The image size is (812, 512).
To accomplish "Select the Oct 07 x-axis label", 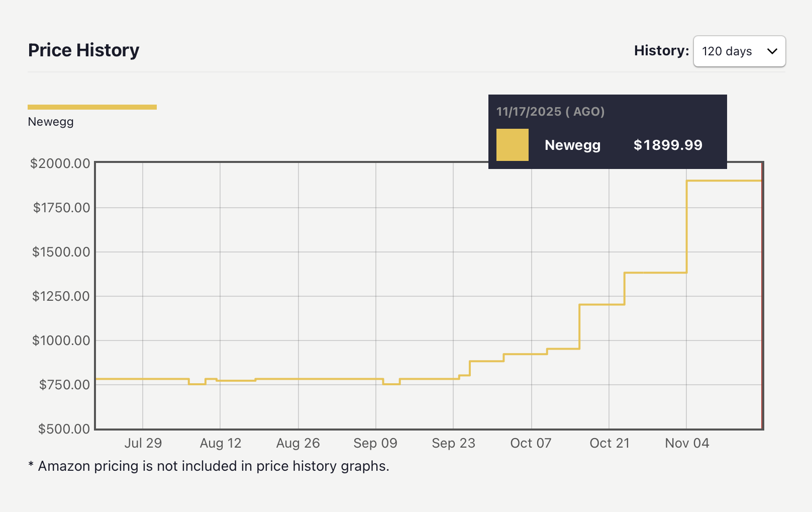I will point(531,443).
